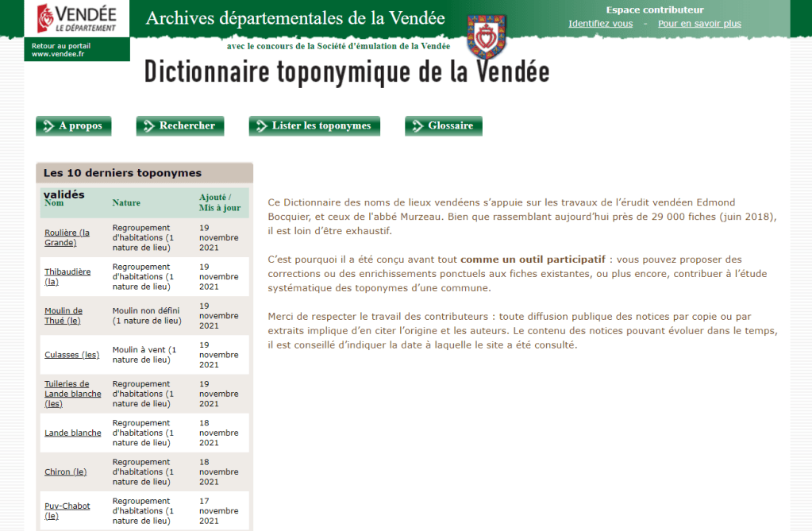Click the arrow icon on Rechercher button

(149, 126)
